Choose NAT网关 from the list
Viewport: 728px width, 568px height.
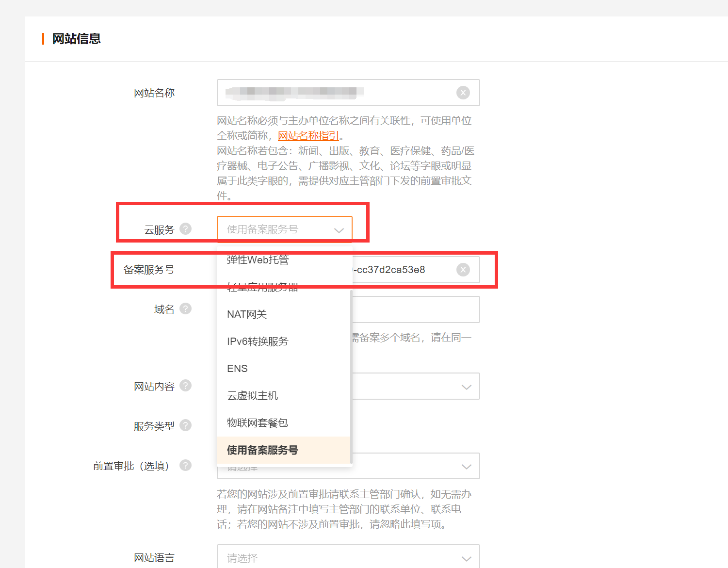point(247,314)
